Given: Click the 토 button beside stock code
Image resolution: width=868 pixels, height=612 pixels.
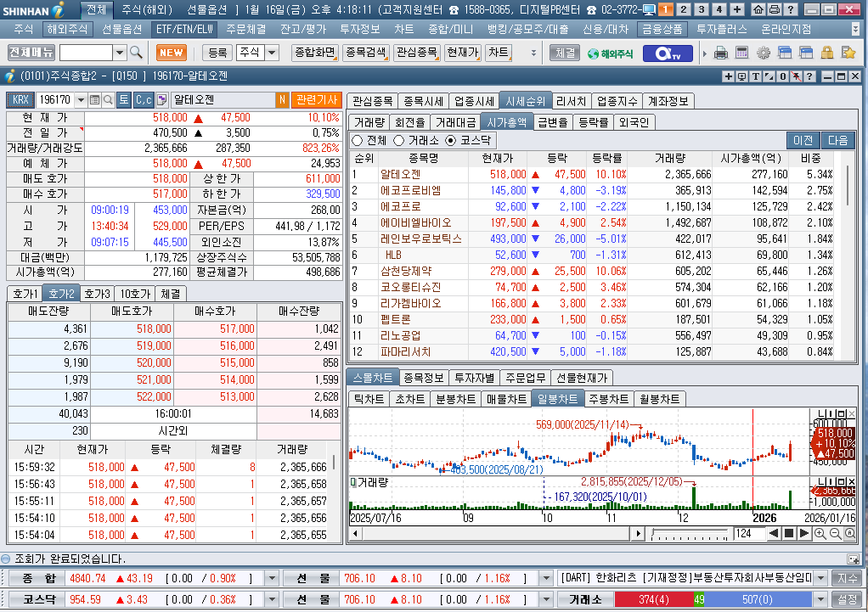Looking at the screenshot, I should pos(124,99).
